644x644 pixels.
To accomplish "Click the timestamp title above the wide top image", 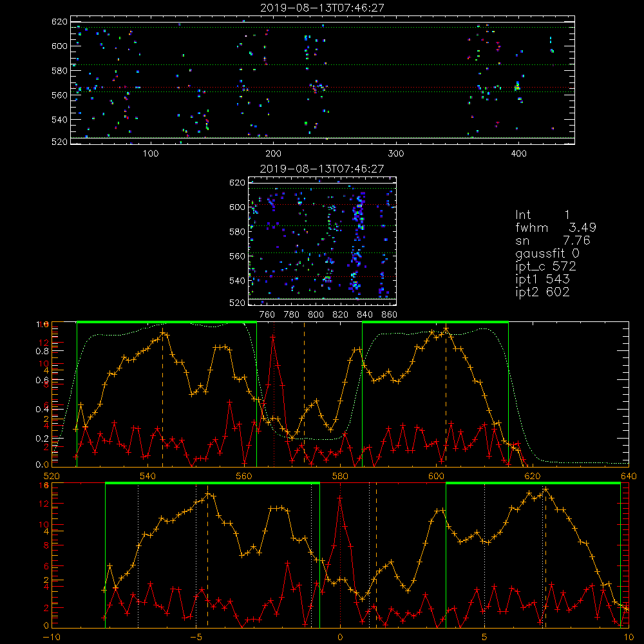I will click(x=323, y=8).
